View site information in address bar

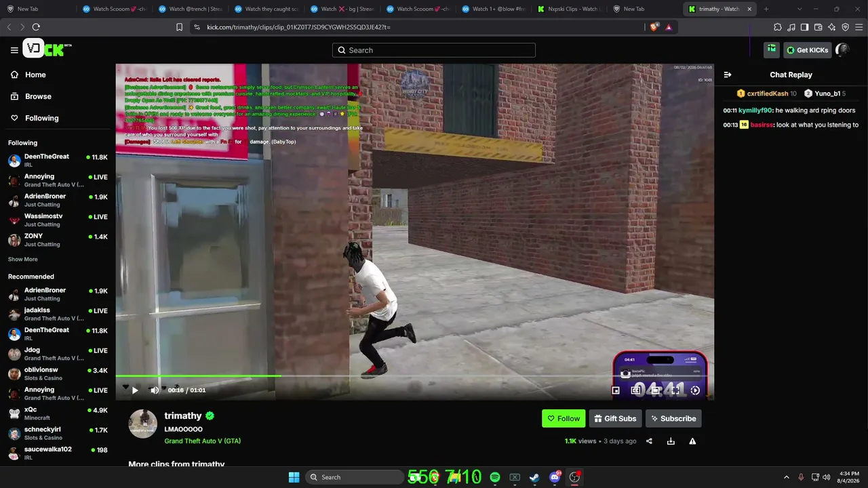point(197,27)
